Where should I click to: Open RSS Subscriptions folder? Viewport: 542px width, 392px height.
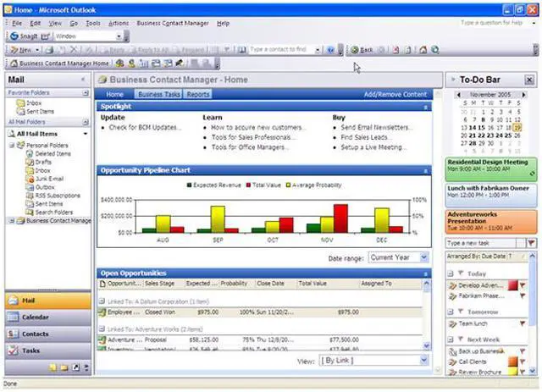click(x=53, y=196)
